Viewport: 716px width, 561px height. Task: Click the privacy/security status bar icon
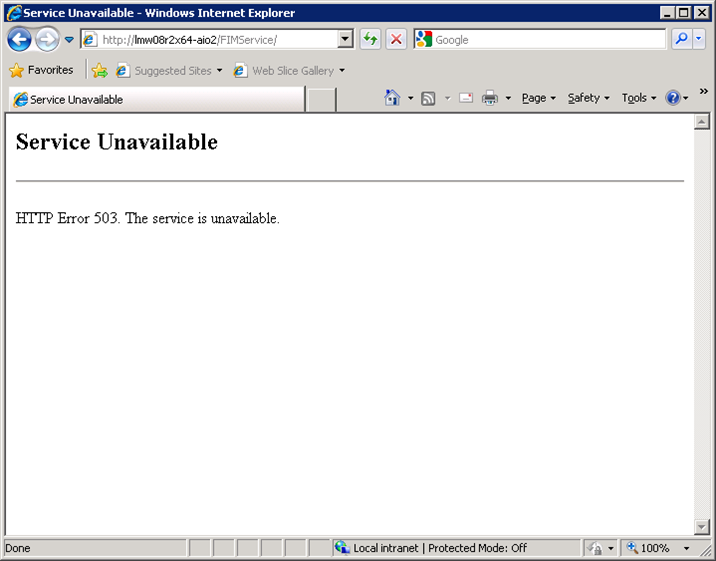(x=595, y=548)
